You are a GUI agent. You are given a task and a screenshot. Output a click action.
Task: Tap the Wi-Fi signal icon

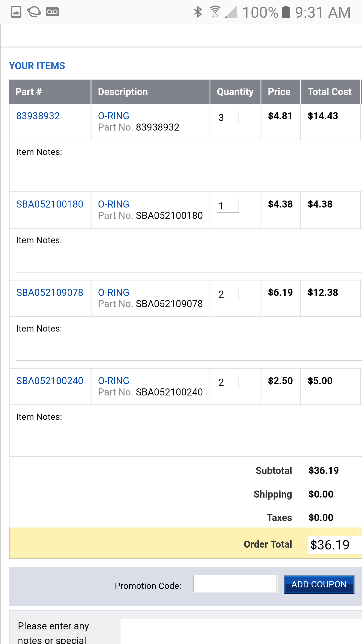coord(215,12)
